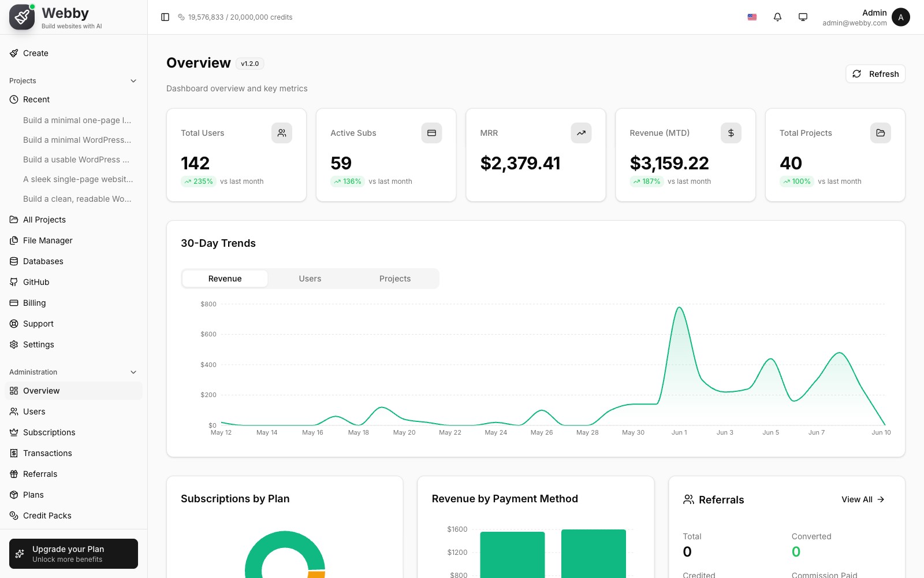The height and width of the screenshot is (578, 924).
Task: Switch to the Users trends tab
Action: click(310, 279)
